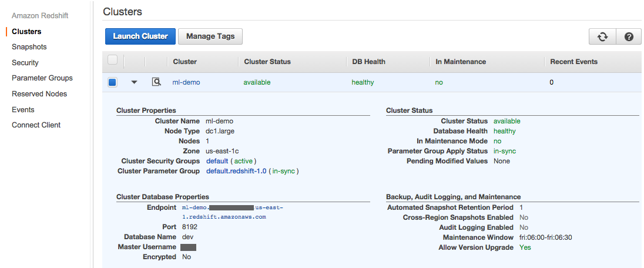Open Snapshots in the sidebar
The image size is (644, 268).
(29, 47)
